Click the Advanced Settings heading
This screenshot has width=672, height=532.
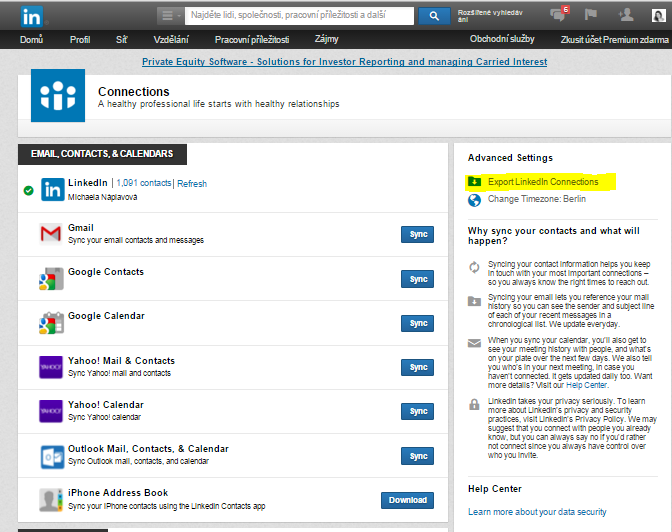pyautogui.click(x=510, y=158)
